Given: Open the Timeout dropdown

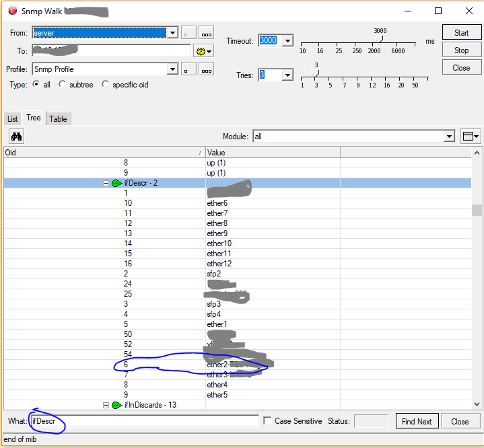Looking at the screenshot, I should click(287, 40).
